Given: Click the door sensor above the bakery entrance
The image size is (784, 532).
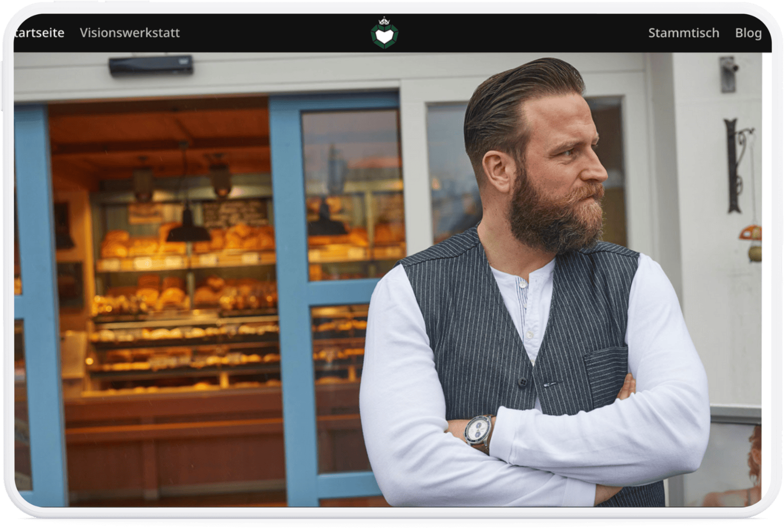Looking at the screenshot, I should tap(151, 65).
